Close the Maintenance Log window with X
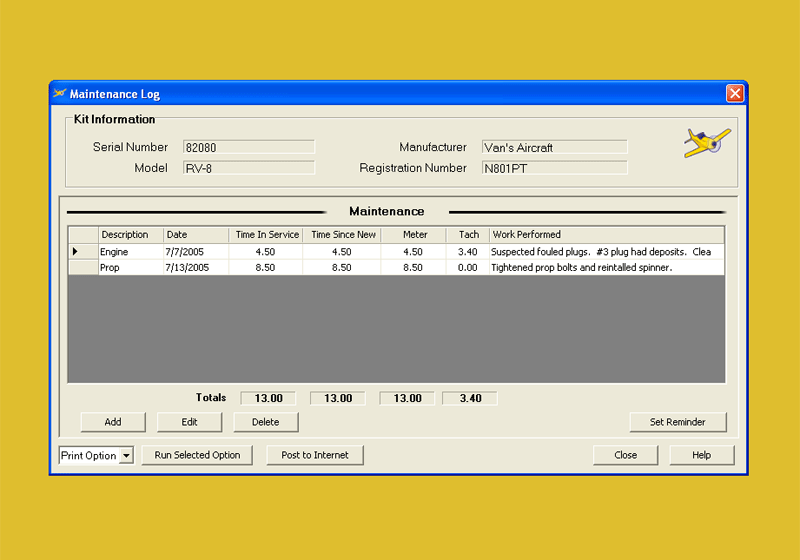 (x=735, y=94)
